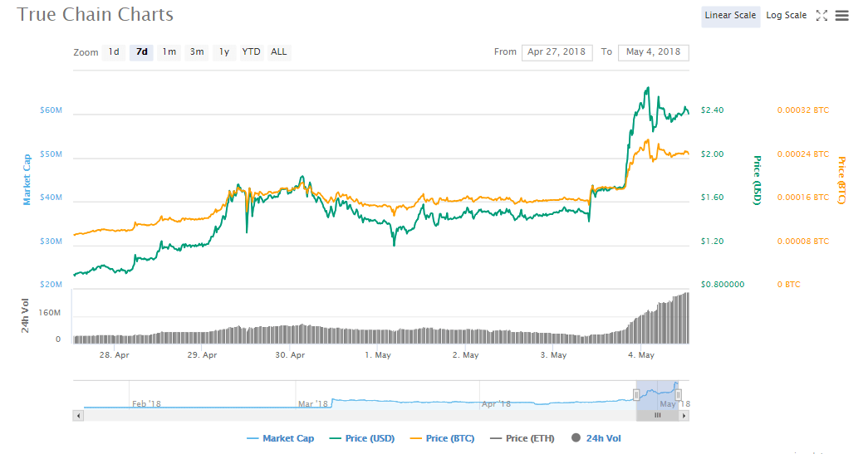Toggle 24h Vol legend dot

[596, 438]
